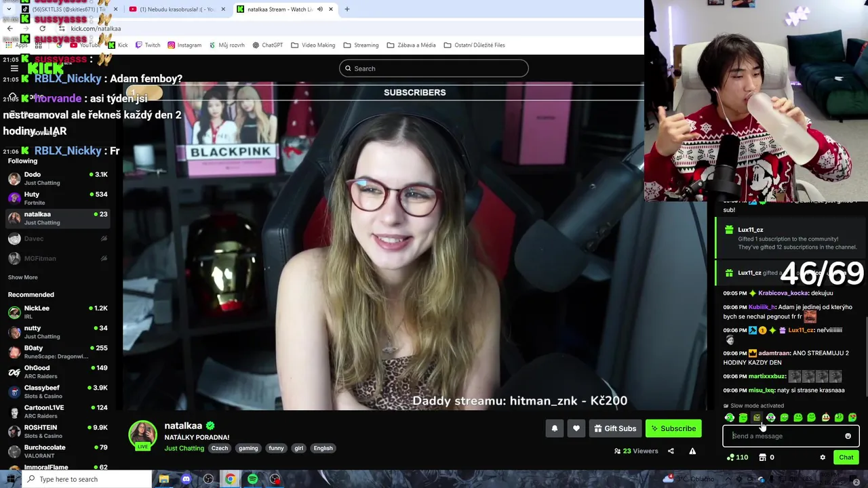Viewport: 868px width, 488px height.
Task: Open the Twitch bookmark
Action: pyautogui.click(x=147, y=45)
